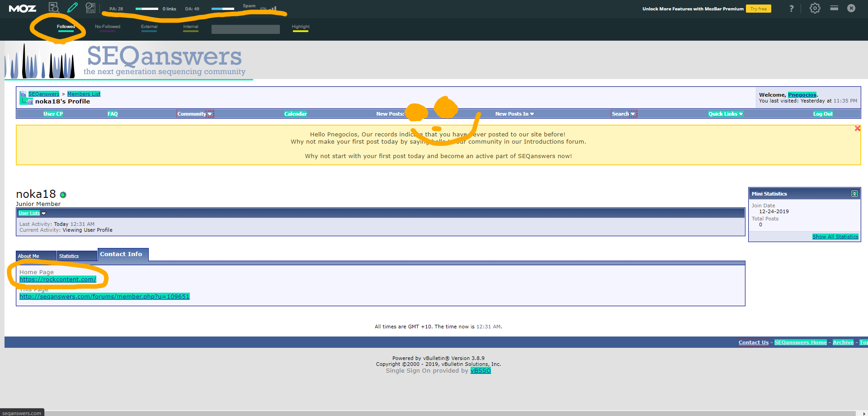Click the MozBar dock position icon
The width and height of the screenshot is (868, 416).
point(834,8)
